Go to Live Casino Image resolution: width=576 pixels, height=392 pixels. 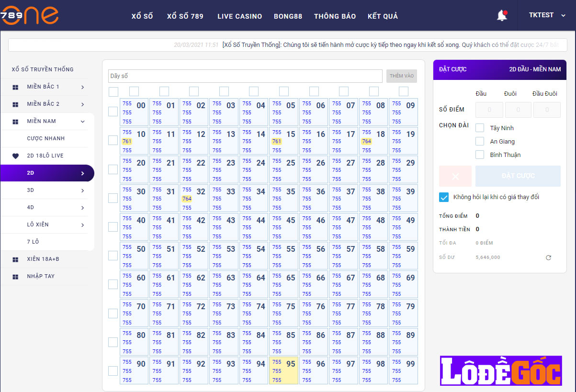point(240,16)
